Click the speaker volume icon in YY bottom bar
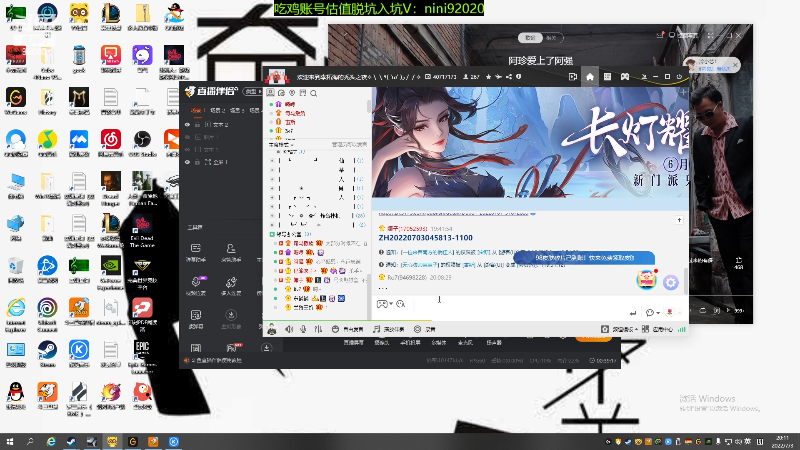Screen dimensions: 800x450 (x=289, y=329)
